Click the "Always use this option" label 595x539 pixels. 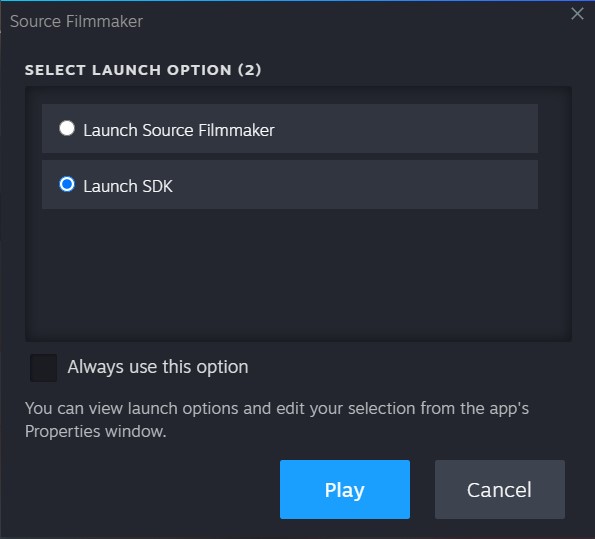click(x=158, y=367)
